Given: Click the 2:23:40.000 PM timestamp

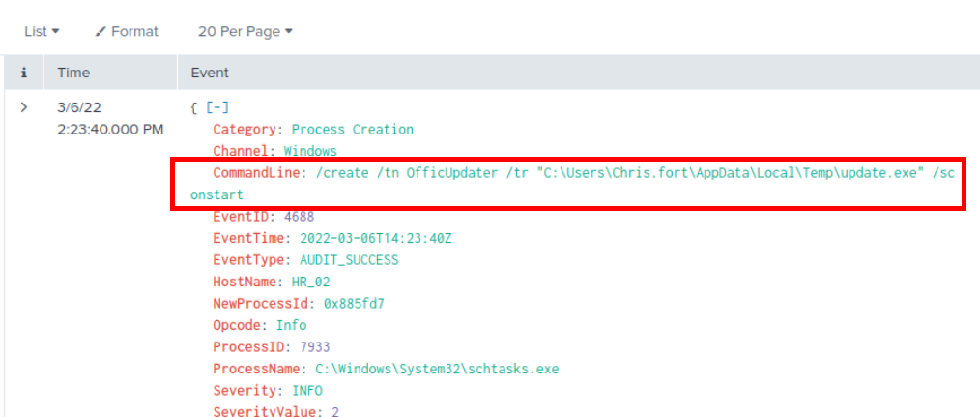Looking at the screenshot, I should (x=110, y=130).
